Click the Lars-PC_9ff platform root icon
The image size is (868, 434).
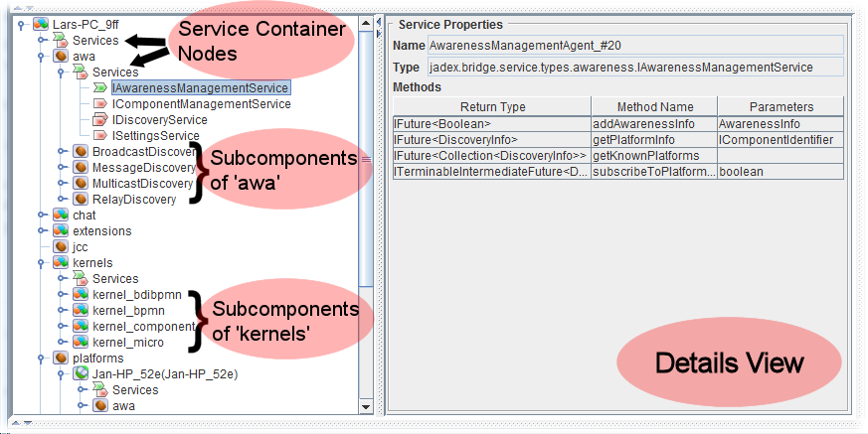41,24
